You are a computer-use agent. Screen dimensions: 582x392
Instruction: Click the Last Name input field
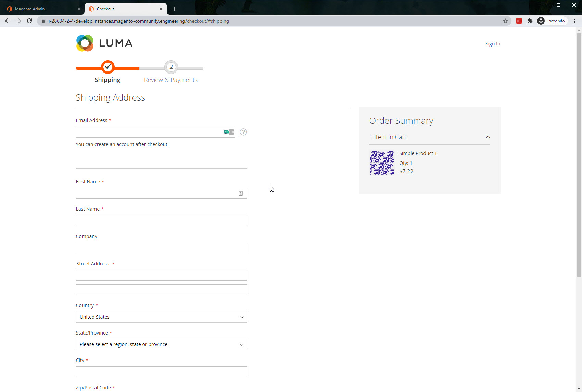click(162, 221)
